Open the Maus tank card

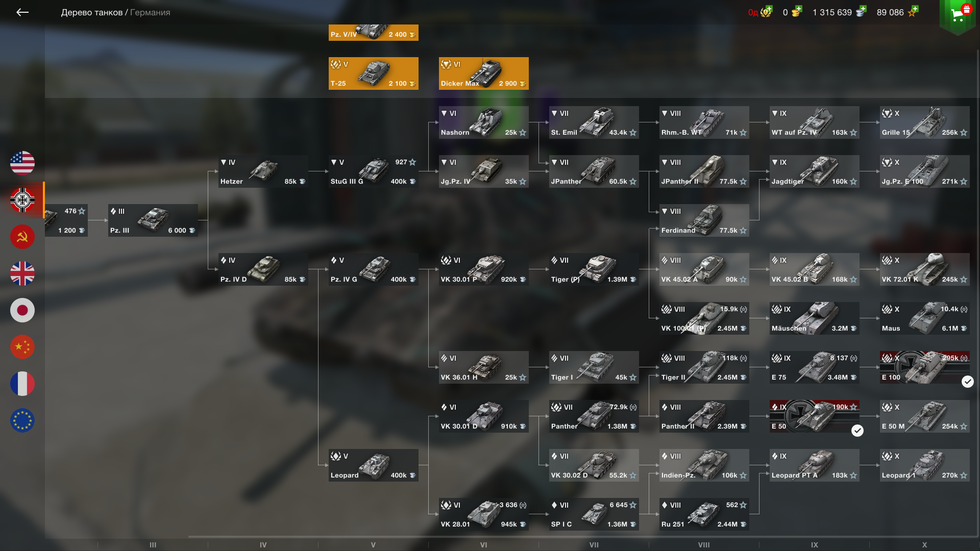click(x=925, y=318)
